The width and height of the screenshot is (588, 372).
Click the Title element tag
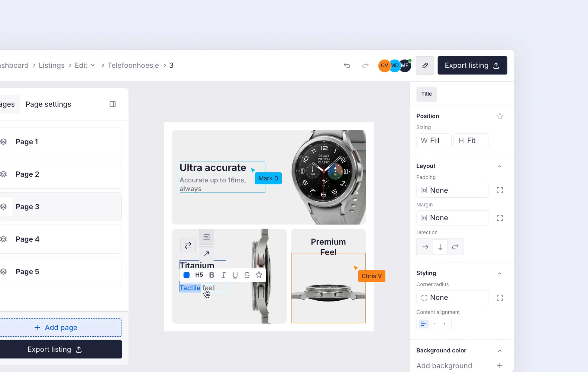click(427, 94)
